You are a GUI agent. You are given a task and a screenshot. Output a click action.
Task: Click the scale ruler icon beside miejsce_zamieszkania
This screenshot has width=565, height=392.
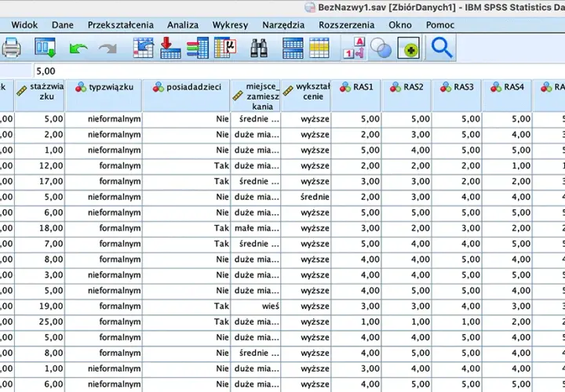click(238, 96)
